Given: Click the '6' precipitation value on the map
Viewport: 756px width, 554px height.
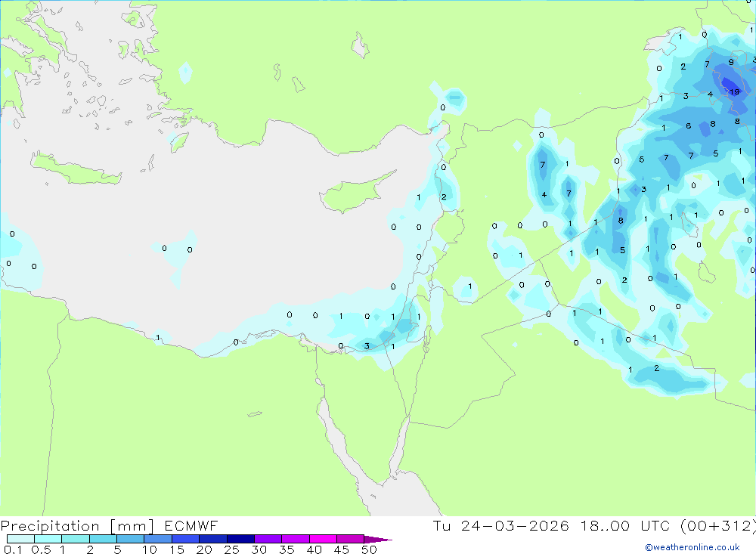Looking at the screenshot, I should click(x=689, y=126).
